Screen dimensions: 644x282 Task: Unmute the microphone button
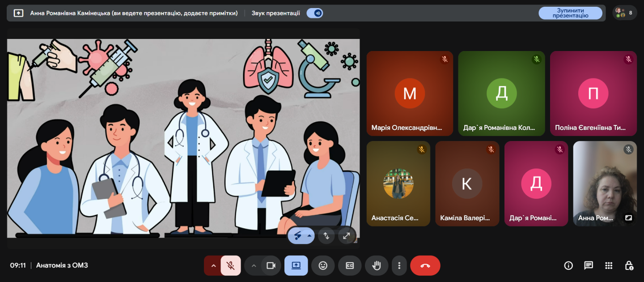(x=231, y=265)
